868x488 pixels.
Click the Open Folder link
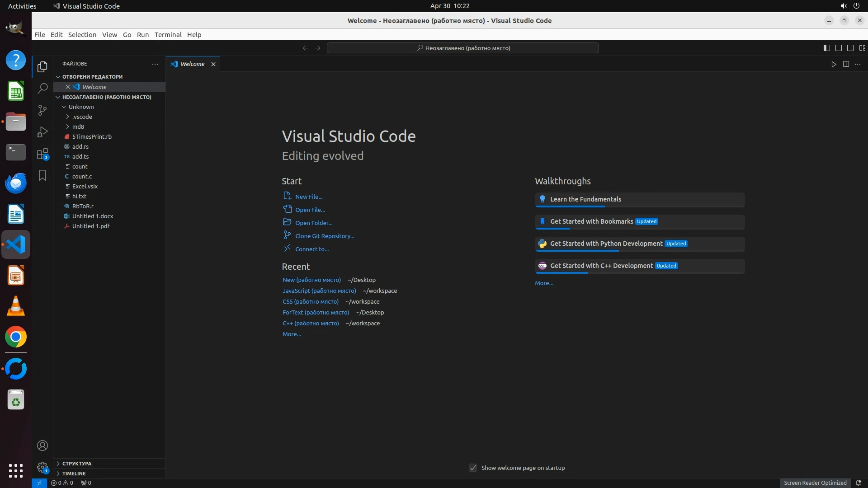pyautogui.click(x=314, y=223)
